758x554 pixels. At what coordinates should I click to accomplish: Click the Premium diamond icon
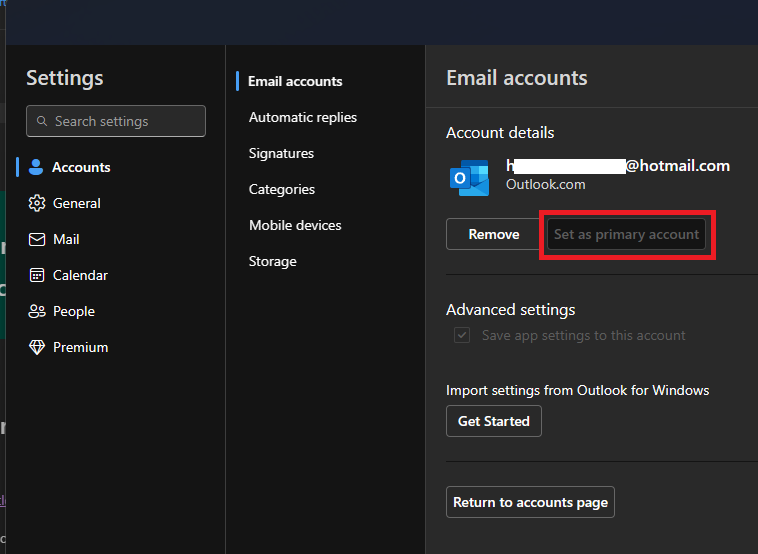tap(37, 347)
